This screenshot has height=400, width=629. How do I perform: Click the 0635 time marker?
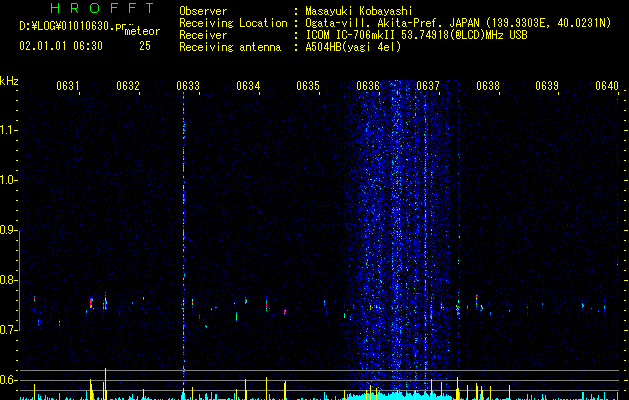[308, 86]
